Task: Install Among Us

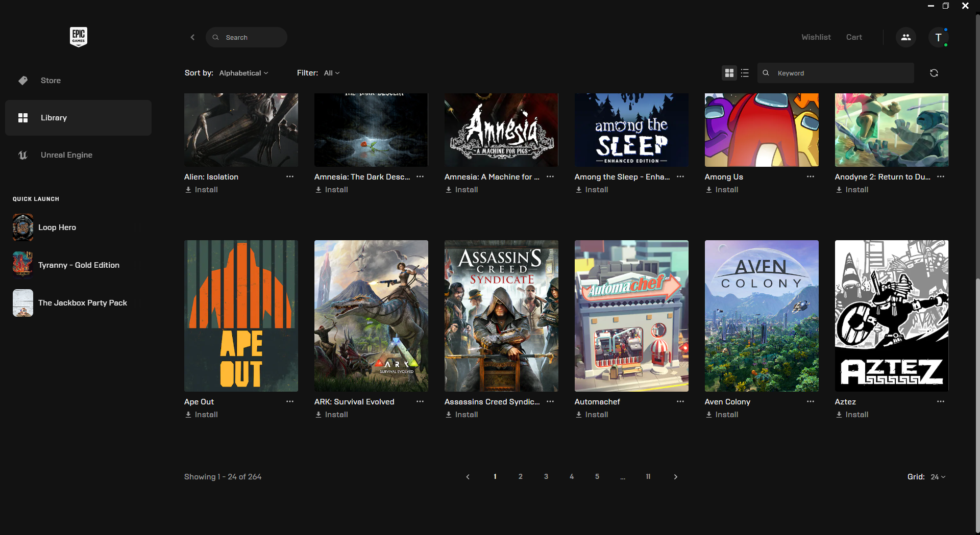Action: [x=722, y=190]
